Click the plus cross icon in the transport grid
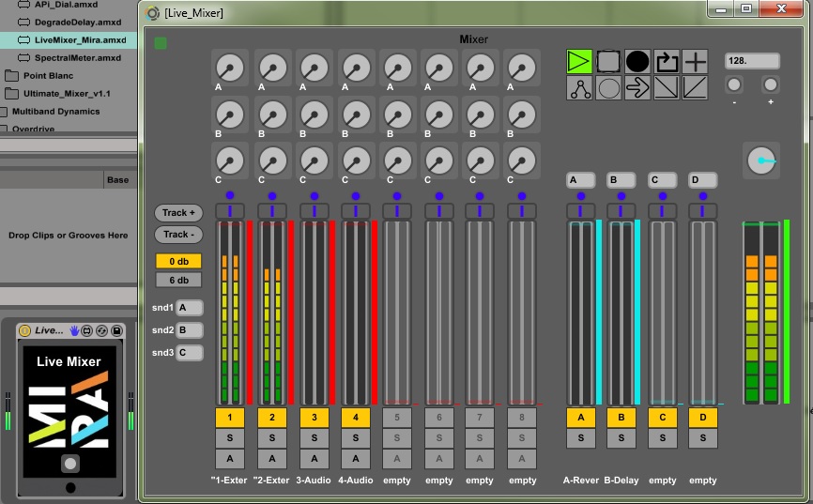The width and height of the screenshot is (813, 504). (695, 62)
